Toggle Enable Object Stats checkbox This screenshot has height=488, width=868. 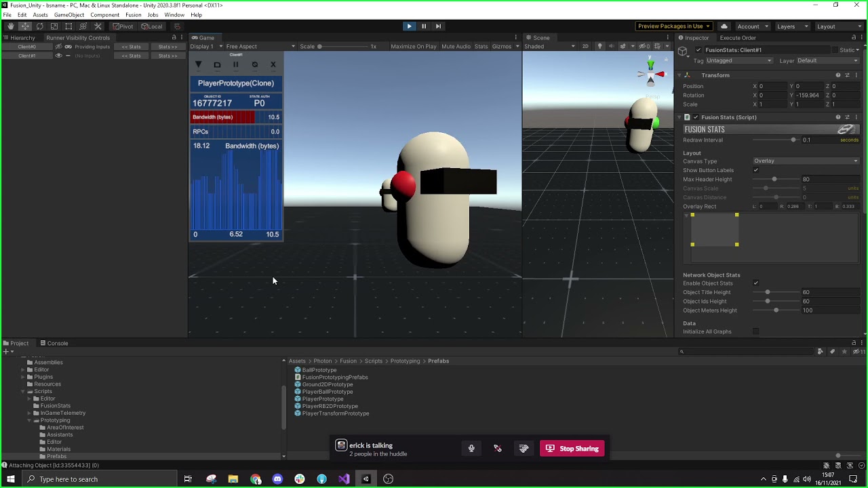(x=756, y=283)
